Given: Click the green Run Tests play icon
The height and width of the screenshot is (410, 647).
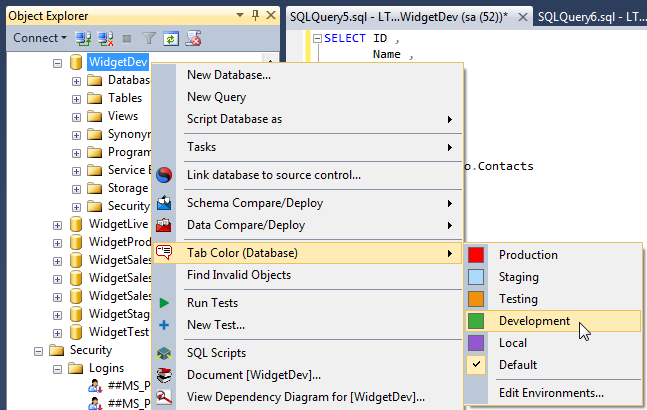Looking at the screenshot, I should (165, 303).
